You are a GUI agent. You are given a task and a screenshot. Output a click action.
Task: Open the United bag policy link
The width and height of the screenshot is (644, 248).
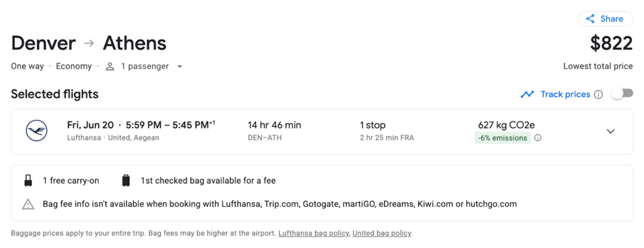click(x=382, y=233)
